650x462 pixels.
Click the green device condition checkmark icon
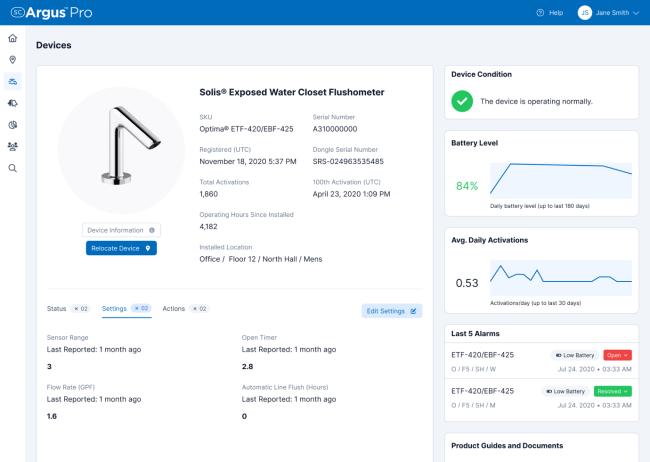(x=462, y=101)
